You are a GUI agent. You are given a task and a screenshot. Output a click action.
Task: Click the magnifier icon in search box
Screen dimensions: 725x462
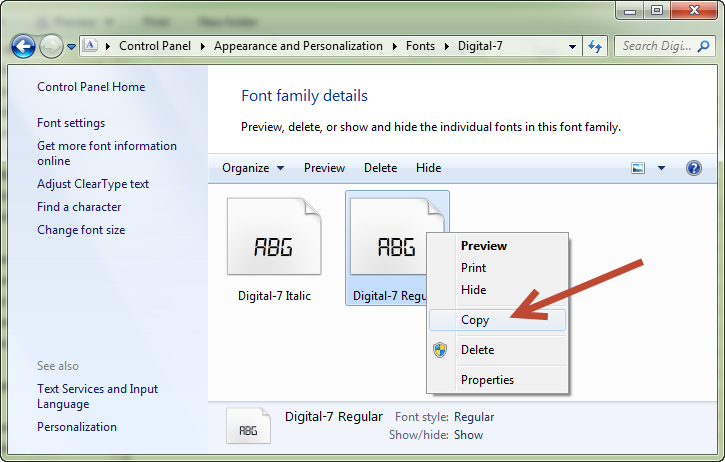pyautogui.click(x=703, y=46)
